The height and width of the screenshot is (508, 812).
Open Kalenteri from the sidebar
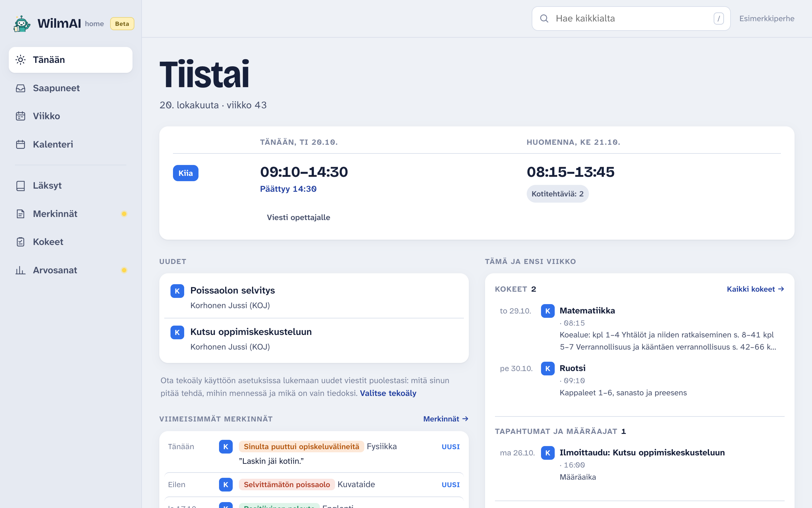click(71, 144)
